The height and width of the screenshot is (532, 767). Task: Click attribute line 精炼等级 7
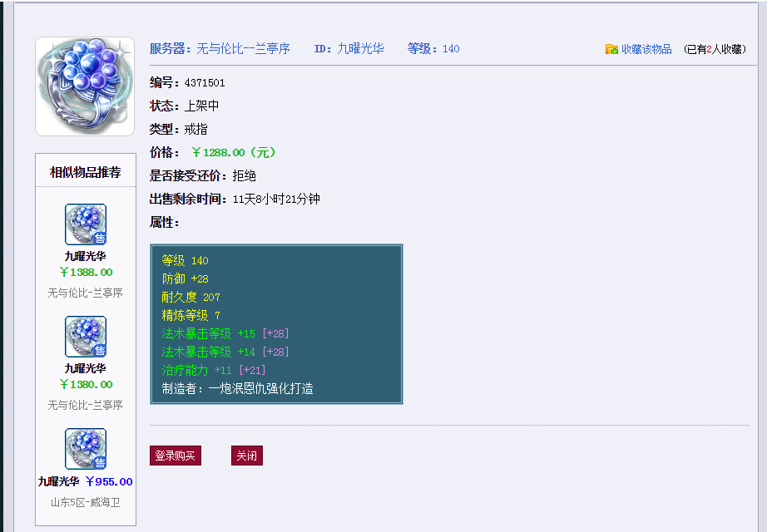click(191, 315)
